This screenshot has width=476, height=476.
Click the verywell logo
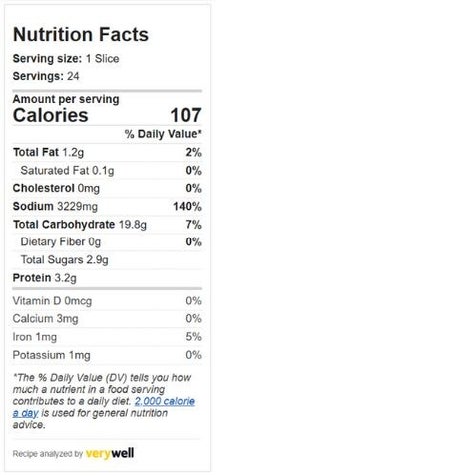click(110, 453)
